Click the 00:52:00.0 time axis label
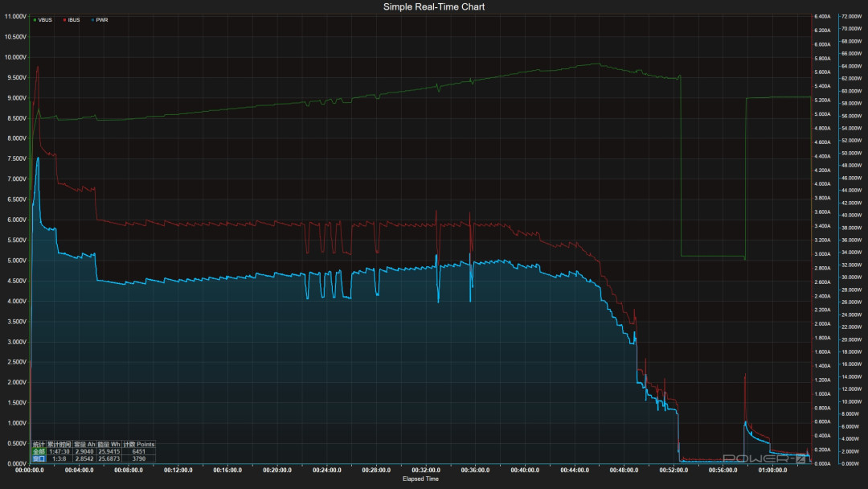The image size is (868, 489). coord(674,471)
